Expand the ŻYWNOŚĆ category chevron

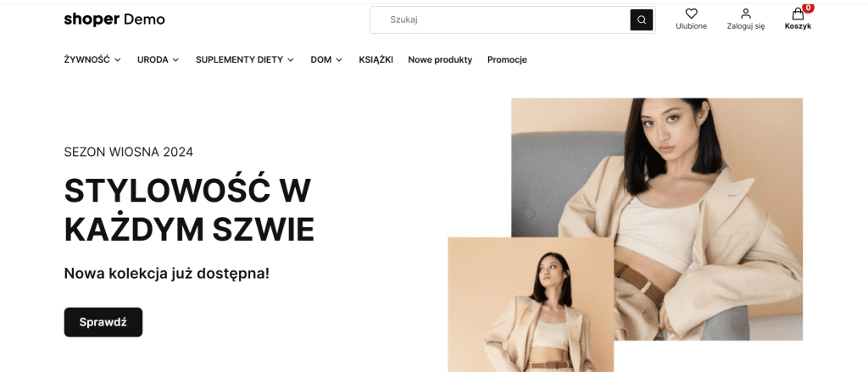click(117, 60)
